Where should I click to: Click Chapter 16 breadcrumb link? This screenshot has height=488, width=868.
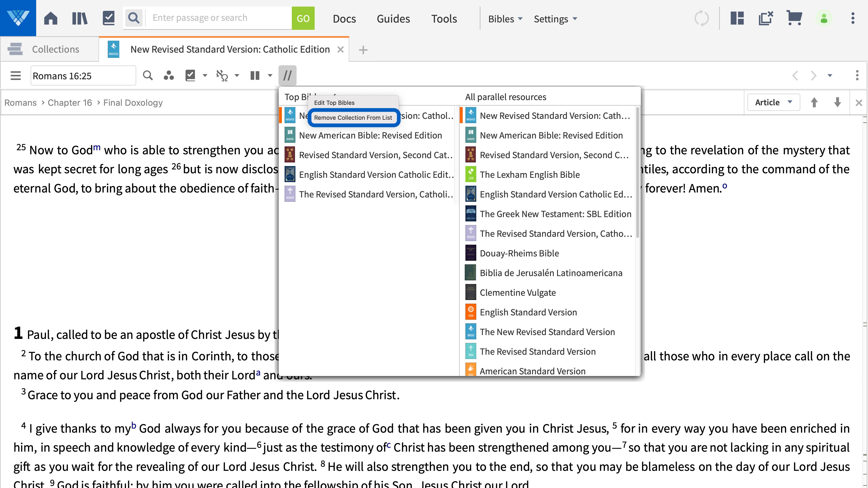point(70,103)
